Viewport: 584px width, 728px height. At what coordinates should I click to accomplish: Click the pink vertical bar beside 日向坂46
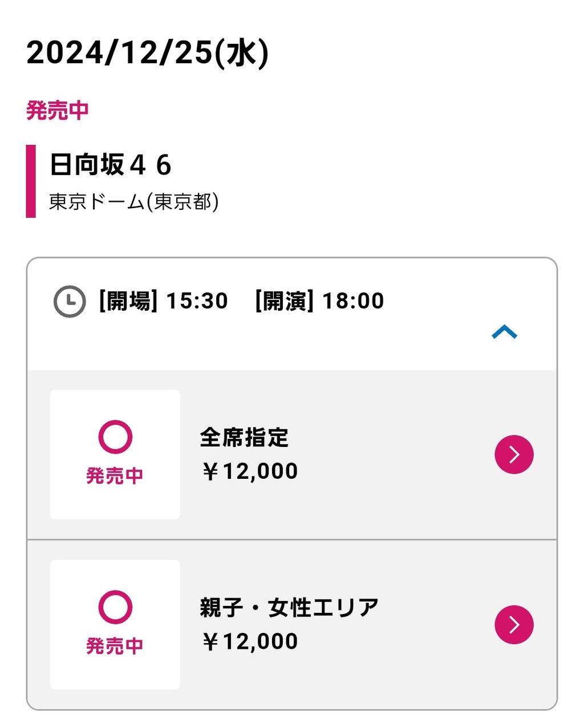tap(31, 181)
